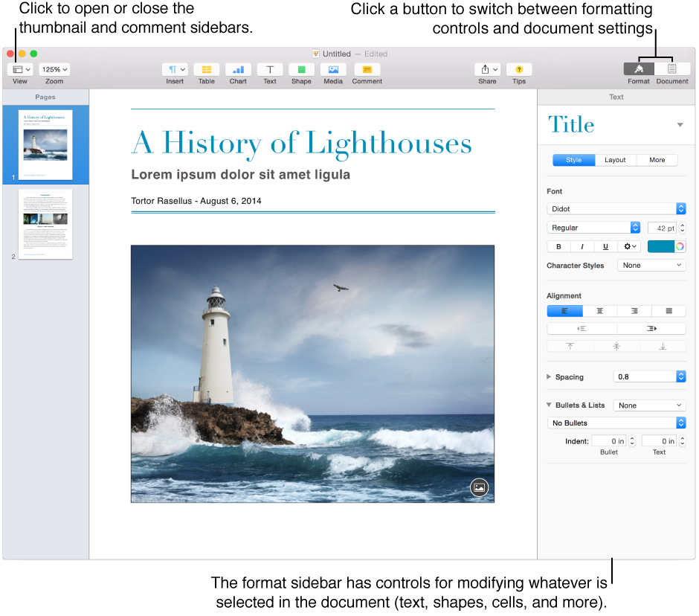The height and width of the screenshot is (616, 699).
Task: Add a Comment
Action: [366, 68]
